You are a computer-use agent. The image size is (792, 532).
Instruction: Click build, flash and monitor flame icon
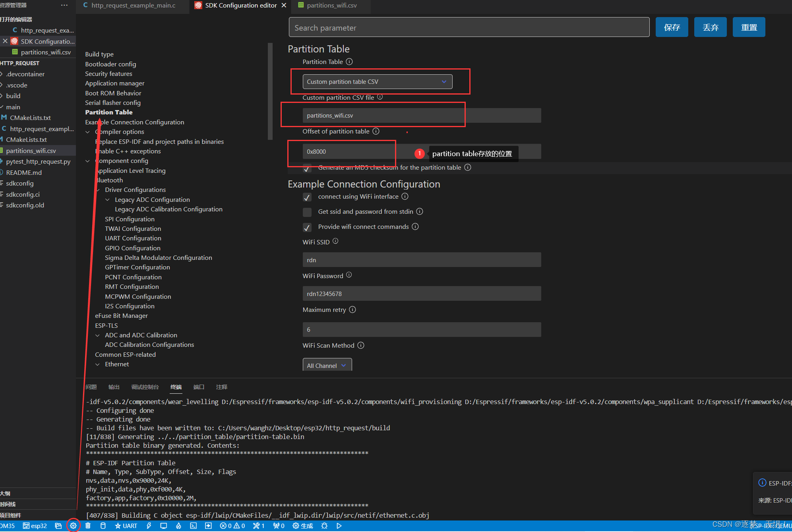(x=178, y=526)
